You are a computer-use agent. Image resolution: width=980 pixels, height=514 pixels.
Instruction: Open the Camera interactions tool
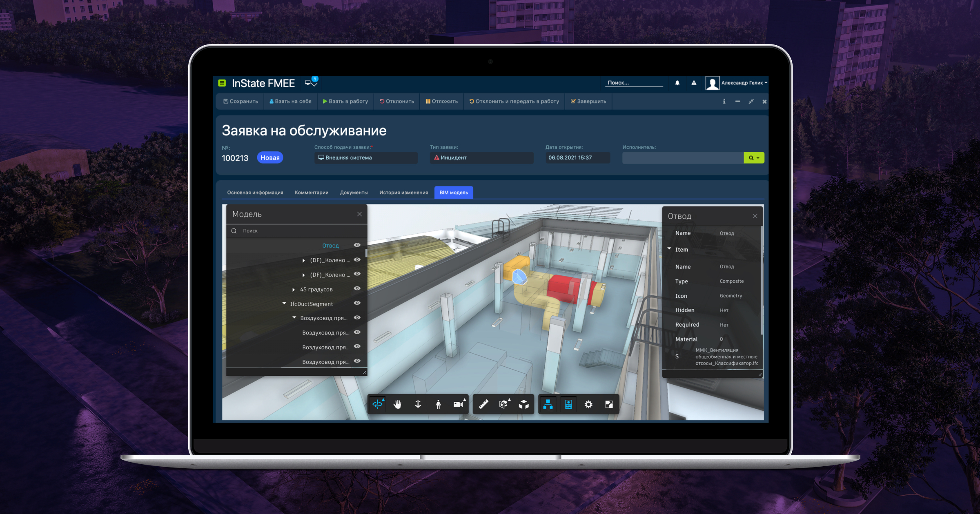tap(459, 404)
